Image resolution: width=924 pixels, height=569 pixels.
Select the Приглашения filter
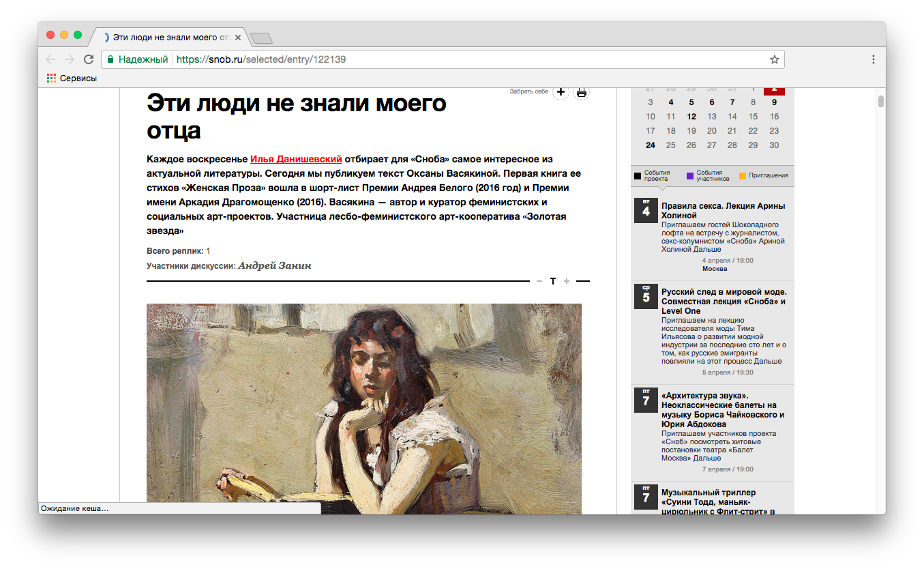(x=763, y=176)
